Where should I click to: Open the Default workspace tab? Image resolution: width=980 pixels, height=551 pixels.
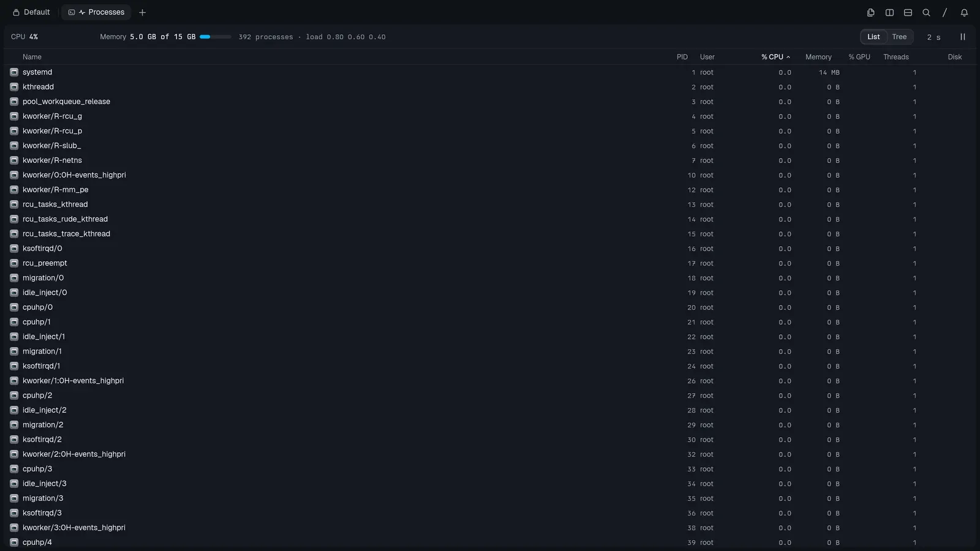[x=31, y=12]
